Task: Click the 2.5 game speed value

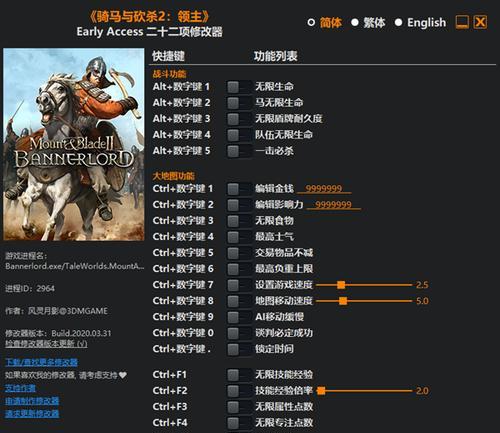Action: pyautogui.click(x=422, y=285)
